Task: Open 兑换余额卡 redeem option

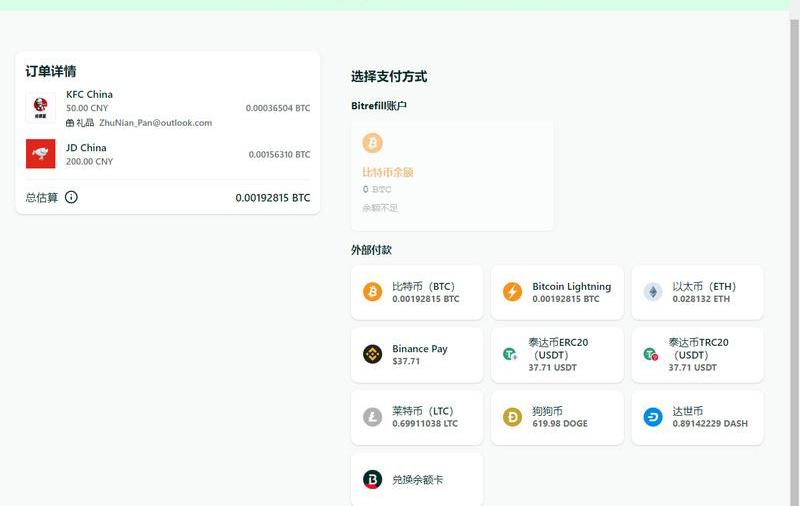Action: pyautogui.click(x=417, y=479)
